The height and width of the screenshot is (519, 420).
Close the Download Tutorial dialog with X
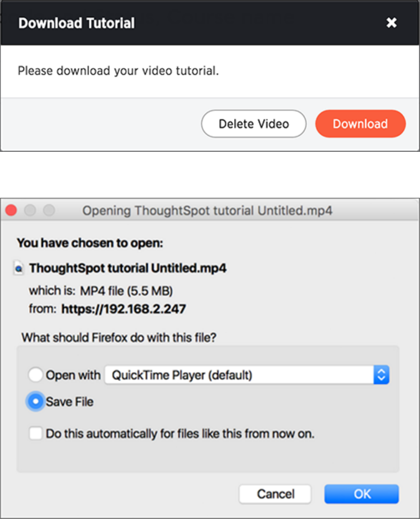point(391,23)
